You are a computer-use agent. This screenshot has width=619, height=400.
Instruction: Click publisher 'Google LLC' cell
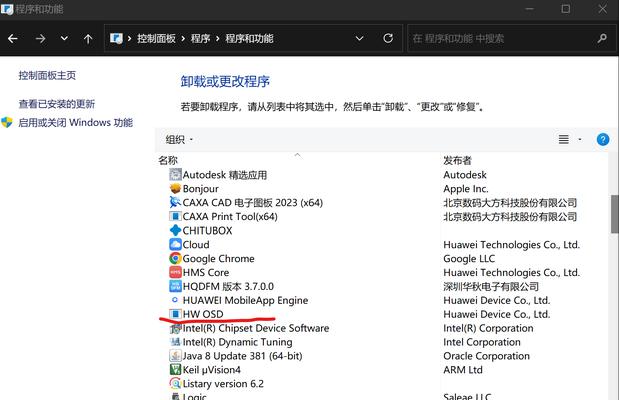(x=469, y=259)
